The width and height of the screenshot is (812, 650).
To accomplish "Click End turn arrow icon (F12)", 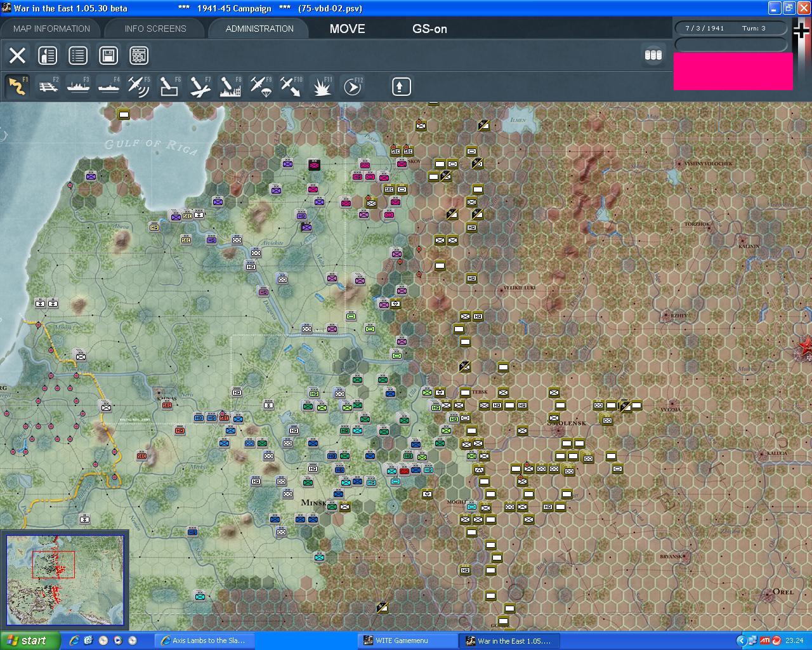I will click(352, 86).
